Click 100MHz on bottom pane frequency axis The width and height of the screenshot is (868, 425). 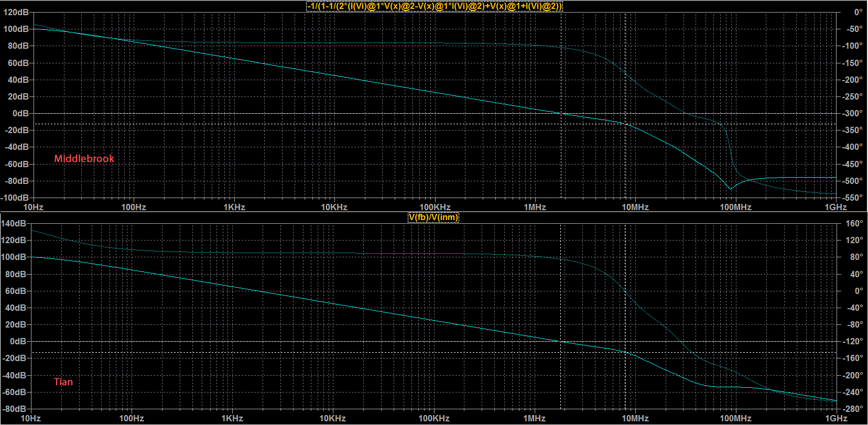735,418
